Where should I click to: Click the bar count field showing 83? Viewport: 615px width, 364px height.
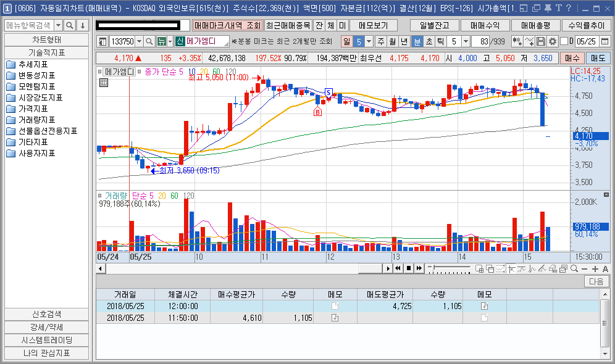tap(480, 41)
